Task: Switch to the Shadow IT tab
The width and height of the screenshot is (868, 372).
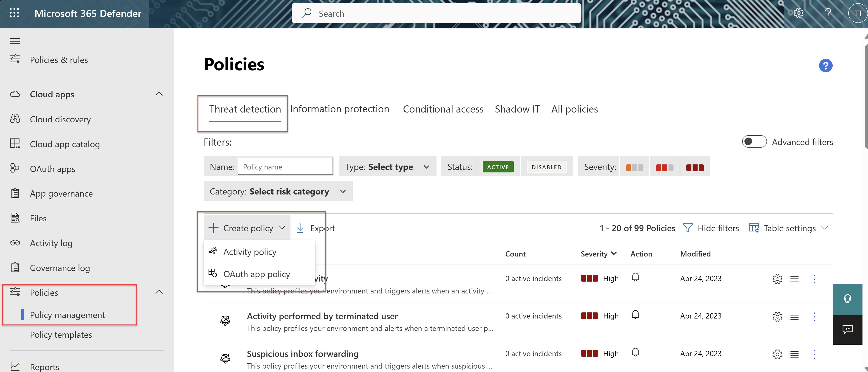Action: pyautogui.click(x=518, y=108)
